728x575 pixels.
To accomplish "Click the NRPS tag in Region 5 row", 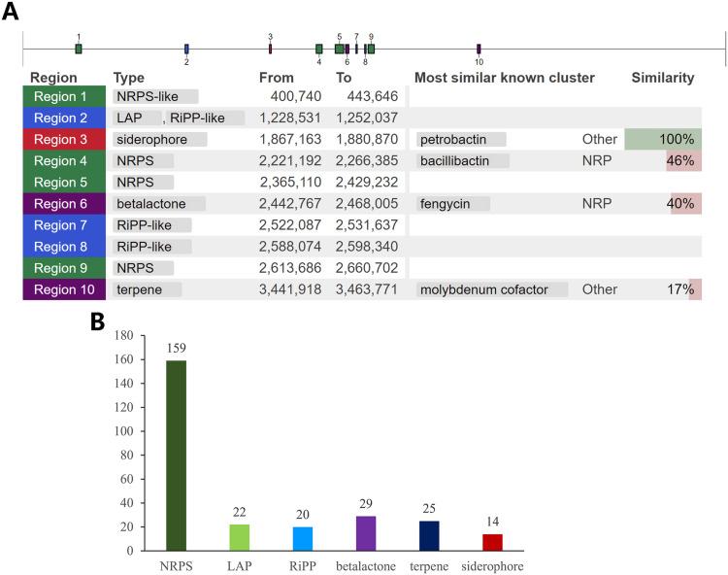I will [x=143, y=182].
